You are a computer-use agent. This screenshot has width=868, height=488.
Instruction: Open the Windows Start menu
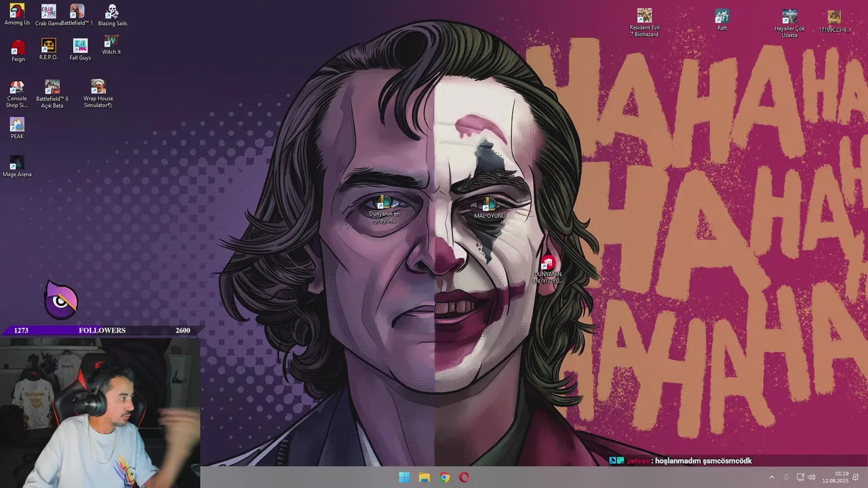(x=404, y=477)
